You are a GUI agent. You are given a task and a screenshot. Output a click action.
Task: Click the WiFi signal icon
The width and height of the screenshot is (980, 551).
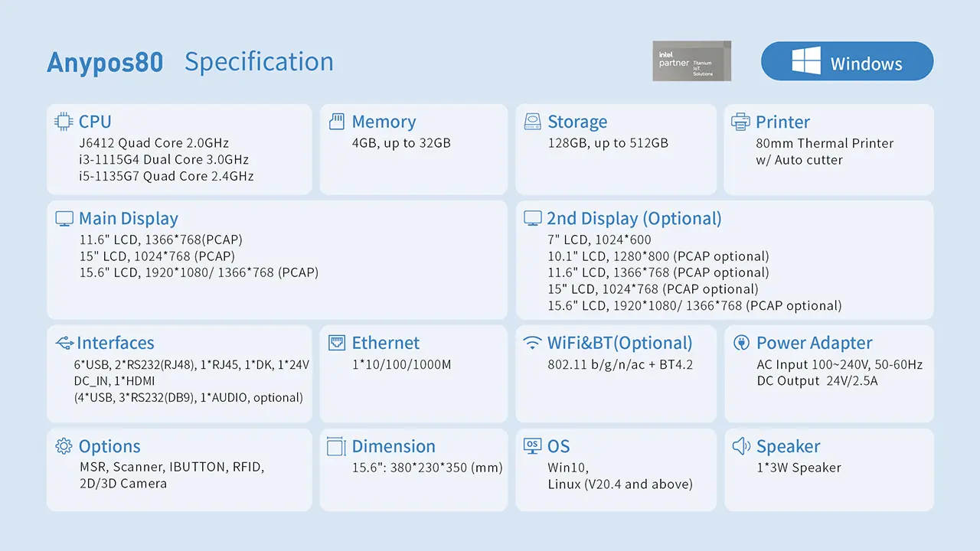click(533, 343)
